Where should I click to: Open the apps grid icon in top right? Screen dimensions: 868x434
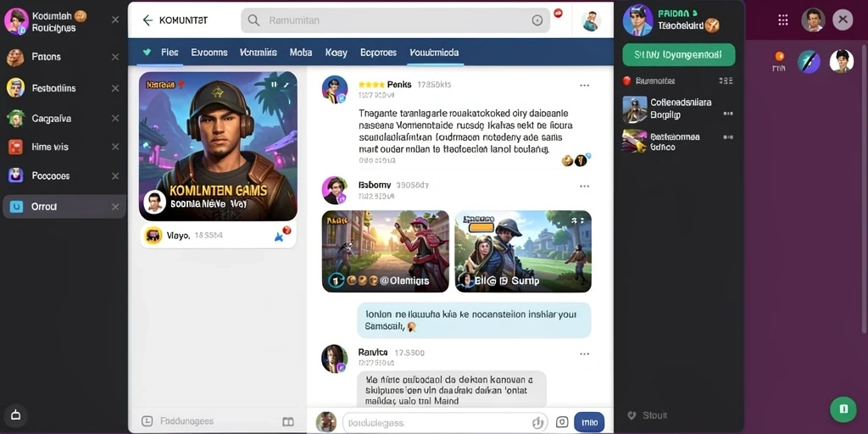click(x=782, y=20)
